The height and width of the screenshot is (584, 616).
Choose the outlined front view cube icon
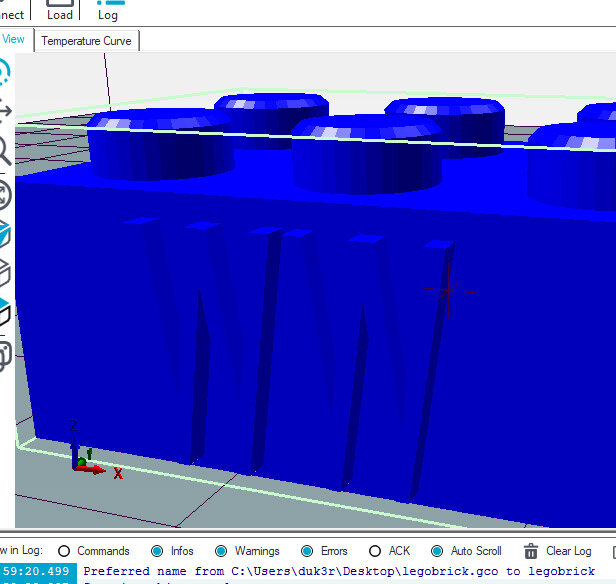point(4,273)
